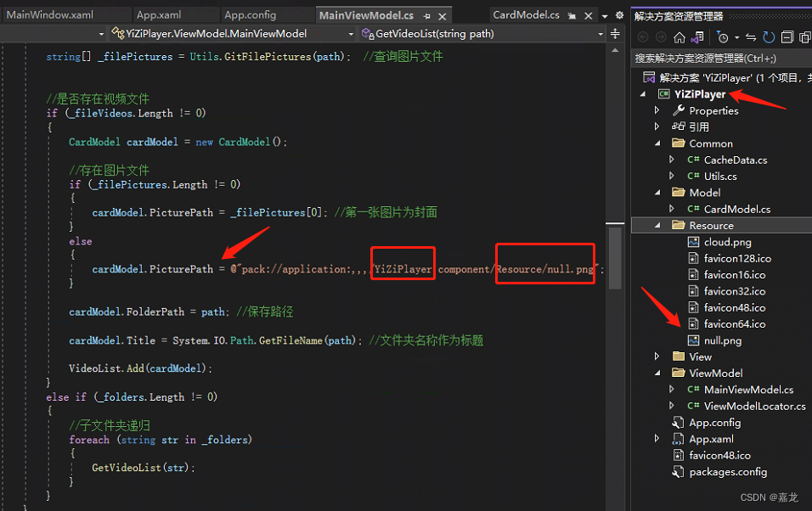Switch to the App.config tab
Image resolution: width=812 pixels, height=511 pixels.
coord(250,15)
